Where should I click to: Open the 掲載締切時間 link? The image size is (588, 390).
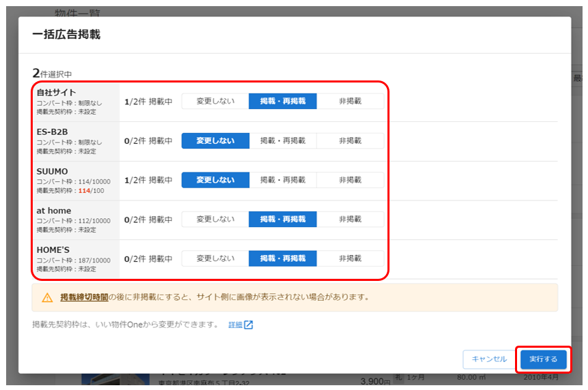click(84, 297)
